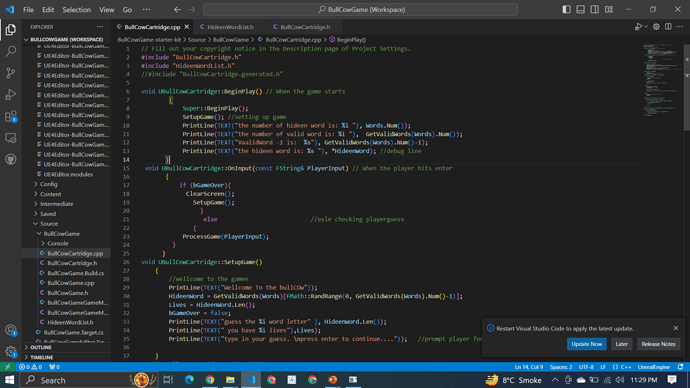Open the Windows Start menu
The image size is (690, 388).
pyautogui.click(x=9, y=380)
